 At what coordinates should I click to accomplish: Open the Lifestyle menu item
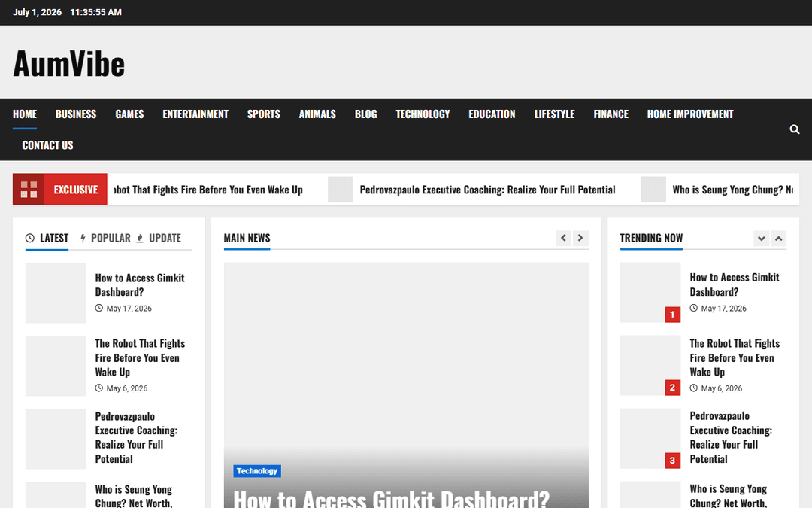[554, 114]
